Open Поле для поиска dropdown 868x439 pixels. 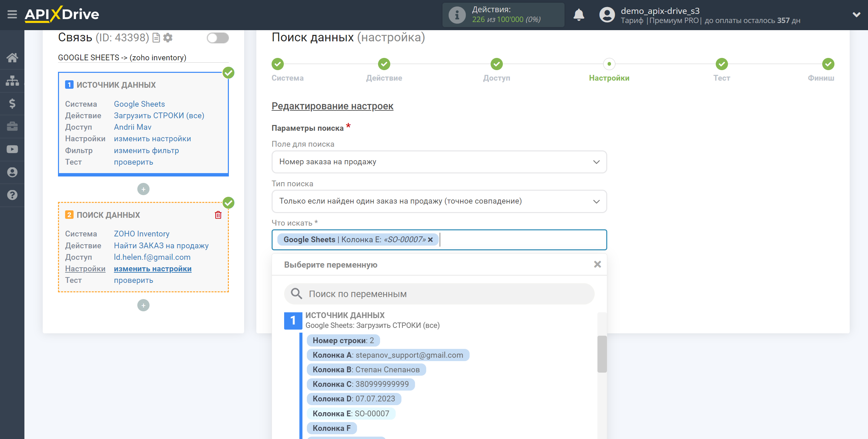click(x=439, y=162)
